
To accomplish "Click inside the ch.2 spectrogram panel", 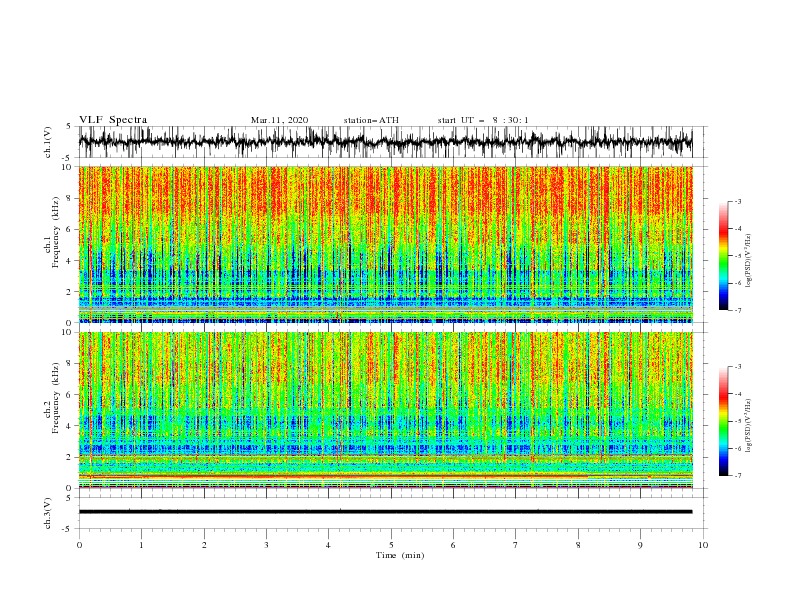I will (x=385, y=410).
